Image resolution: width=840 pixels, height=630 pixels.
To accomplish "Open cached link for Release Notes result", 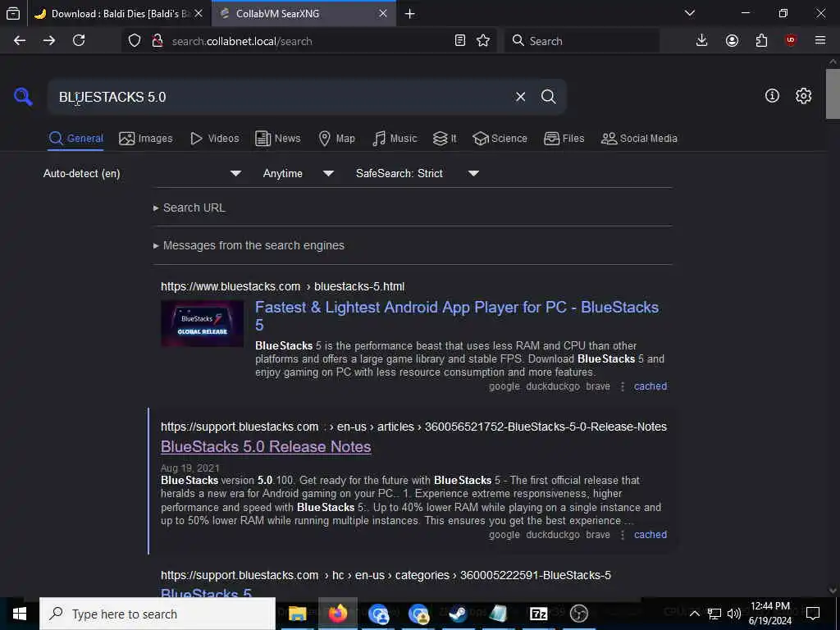I will coord(651,535).
